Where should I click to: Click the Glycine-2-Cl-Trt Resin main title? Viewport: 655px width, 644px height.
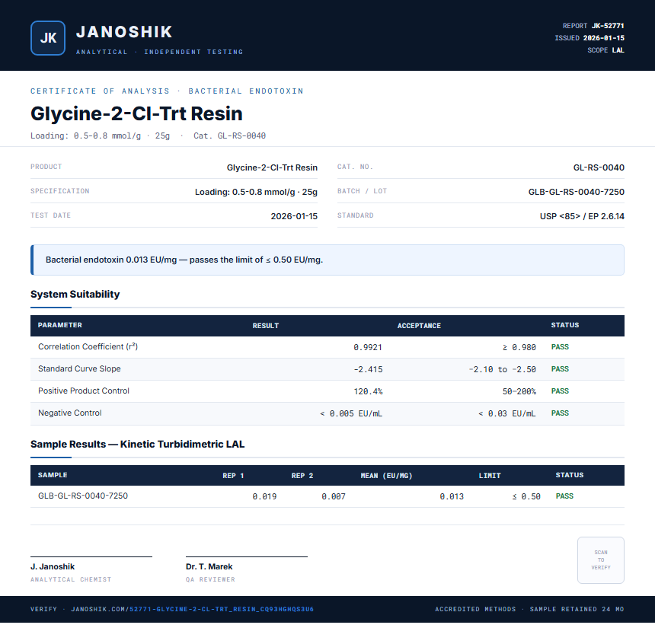pos(136,113)
